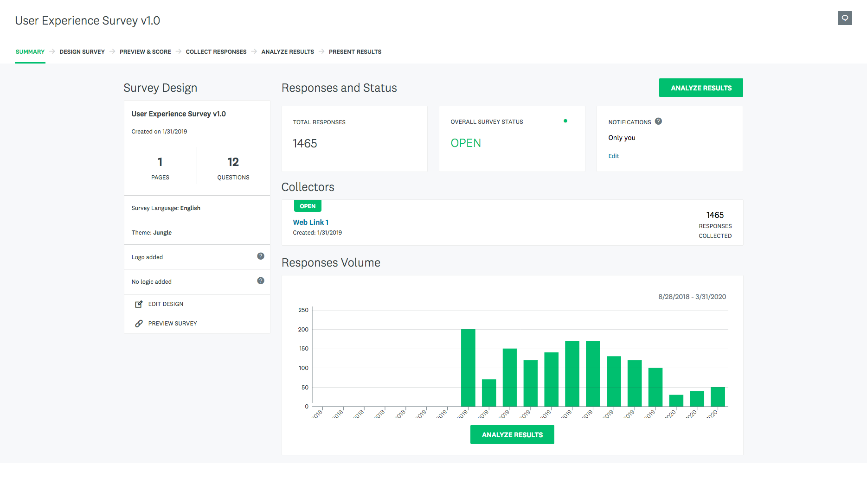This screenshot has width=867, height=504.
Task: Click the PREVIEW SURVEY link
Action: (173, 324)
